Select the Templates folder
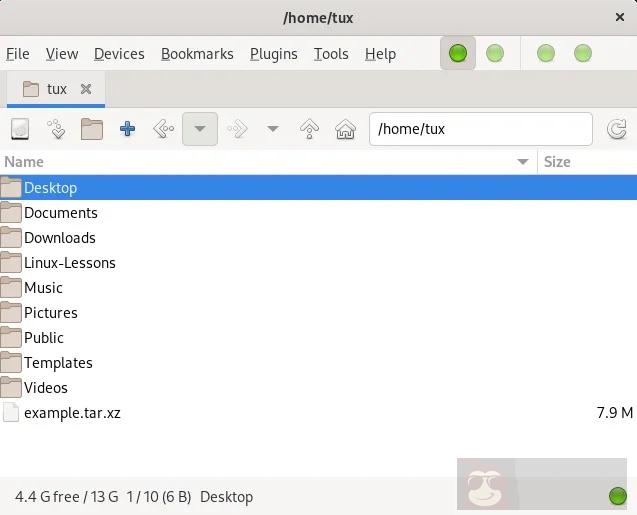Screen dimensions: 637x515 [318, 363]
